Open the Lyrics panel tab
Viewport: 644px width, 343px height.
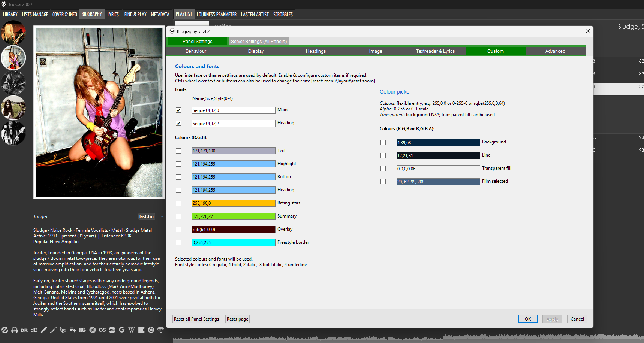[113, 15]
